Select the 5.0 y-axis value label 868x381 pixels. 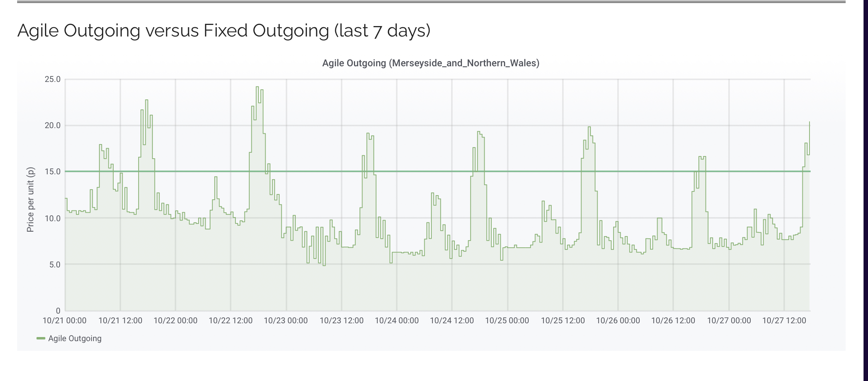pos(54,265)
